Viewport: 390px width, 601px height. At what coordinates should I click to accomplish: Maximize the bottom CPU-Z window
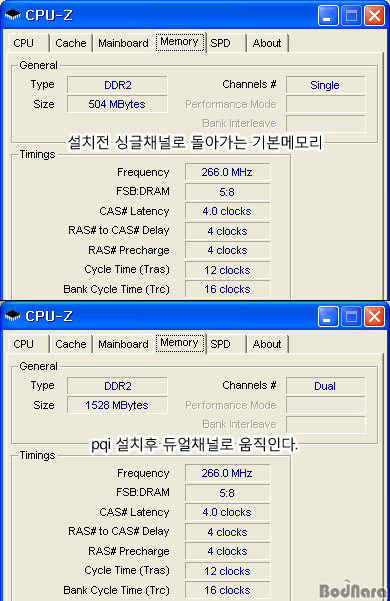(351, 317)
